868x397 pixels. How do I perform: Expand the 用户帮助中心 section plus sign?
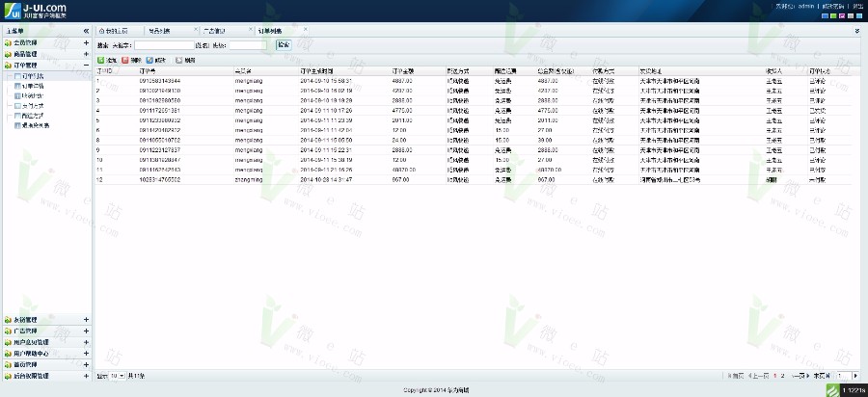click(x=86, y=354)
